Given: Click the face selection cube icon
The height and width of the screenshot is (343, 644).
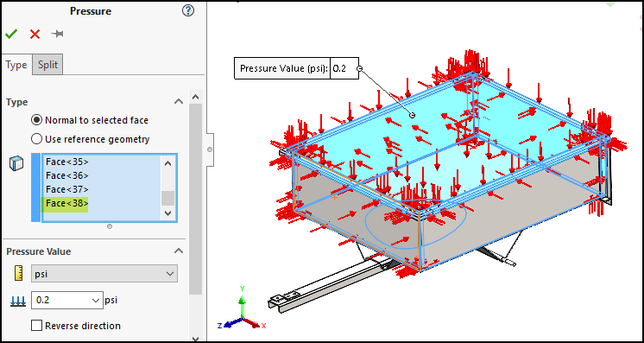Looking at the screenshot, I should pos(16,164).
